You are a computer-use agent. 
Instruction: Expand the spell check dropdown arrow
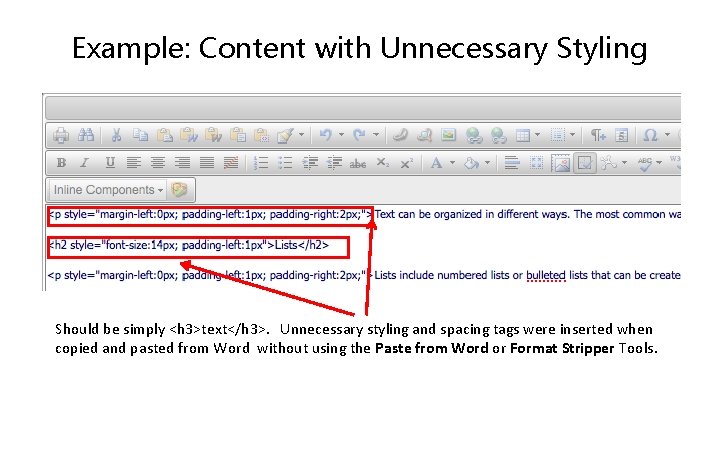(659, 163)
